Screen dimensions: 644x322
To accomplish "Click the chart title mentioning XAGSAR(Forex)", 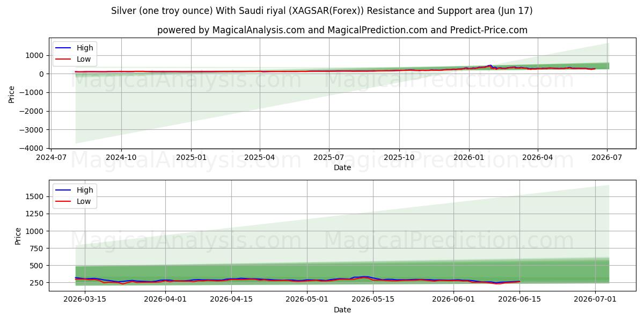I will [x=322, y=11].
